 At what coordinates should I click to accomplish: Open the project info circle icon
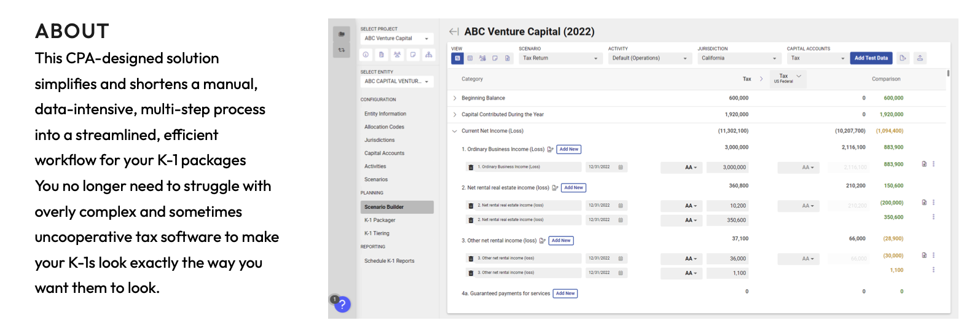click(366, 55)
